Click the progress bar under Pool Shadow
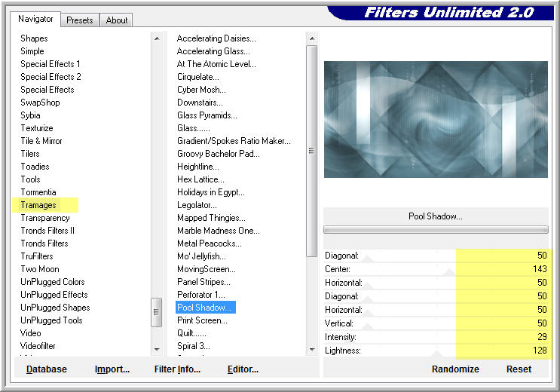This screenshot has height=392, width=560. [436, 229]
